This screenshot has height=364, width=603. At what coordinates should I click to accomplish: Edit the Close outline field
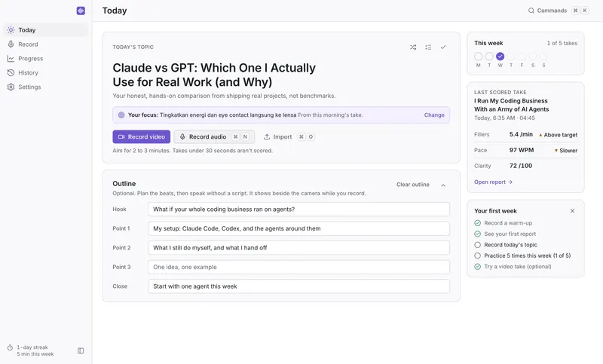[x=298, y=286]
